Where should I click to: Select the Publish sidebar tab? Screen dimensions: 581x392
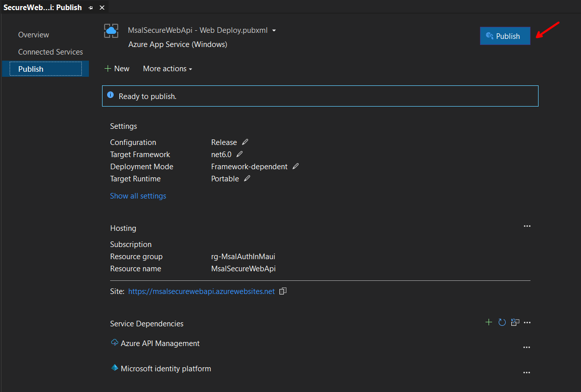tap(45, 69)
